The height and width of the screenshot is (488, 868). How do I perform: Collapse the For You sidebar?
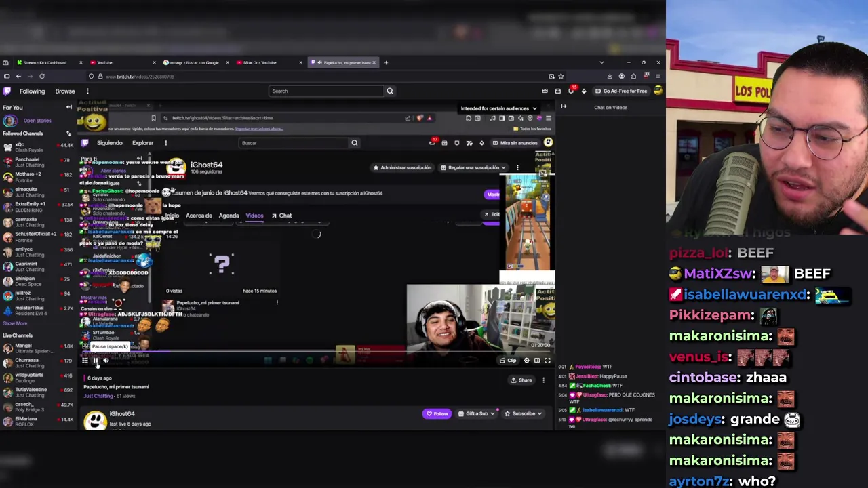pyautogui.click(x=68, y=108)
